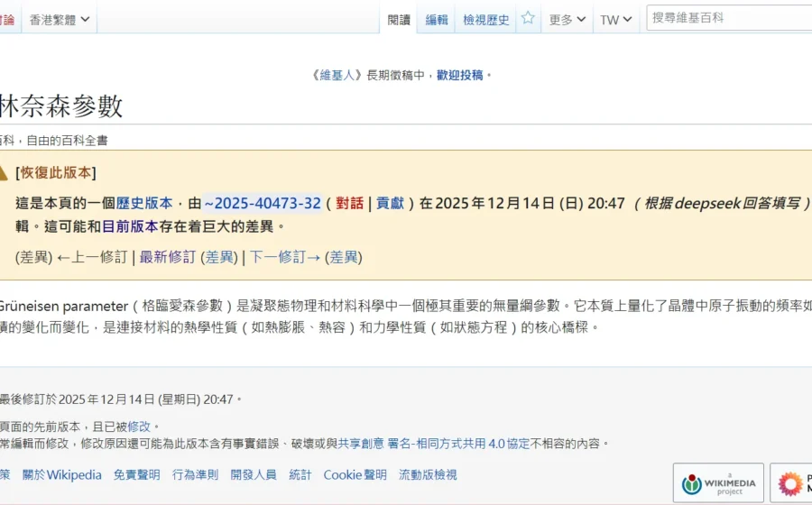Open the 香港繁體 language variant dropdown
This screenshot has height=505, width=812.
(59, 20)
